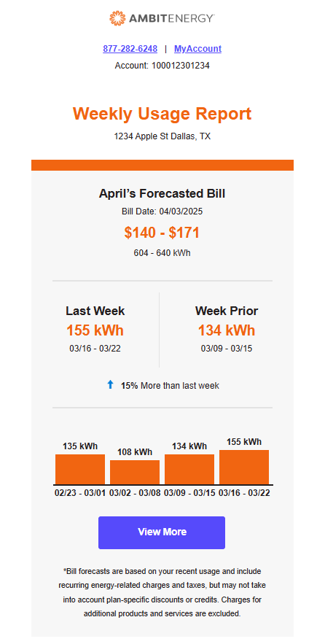This screenshot has width=325, height=644.
Task: Open the MyAccount link
Action: point(197,48)
